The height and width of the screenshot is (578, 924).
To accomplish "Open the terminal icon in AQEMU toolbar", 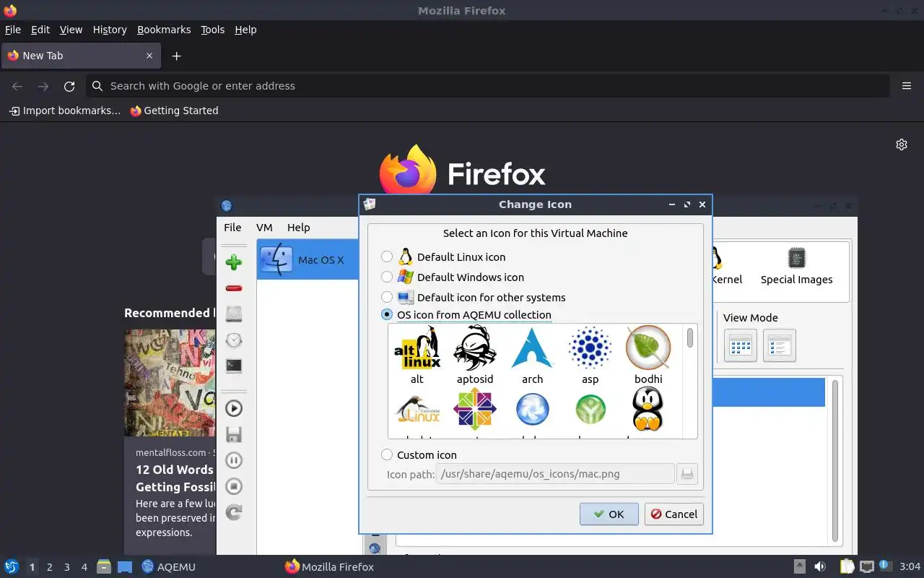I will 233,366.
